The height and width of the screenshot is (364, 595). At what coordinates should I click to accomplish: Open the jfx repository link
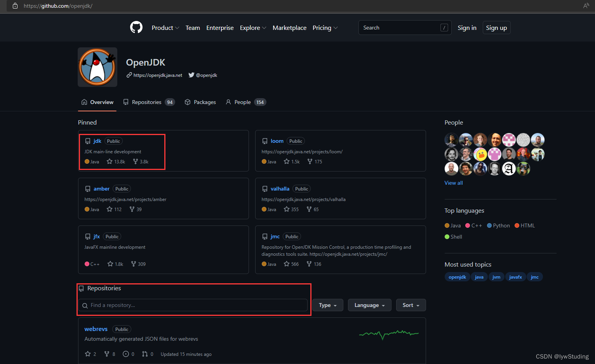97,236
